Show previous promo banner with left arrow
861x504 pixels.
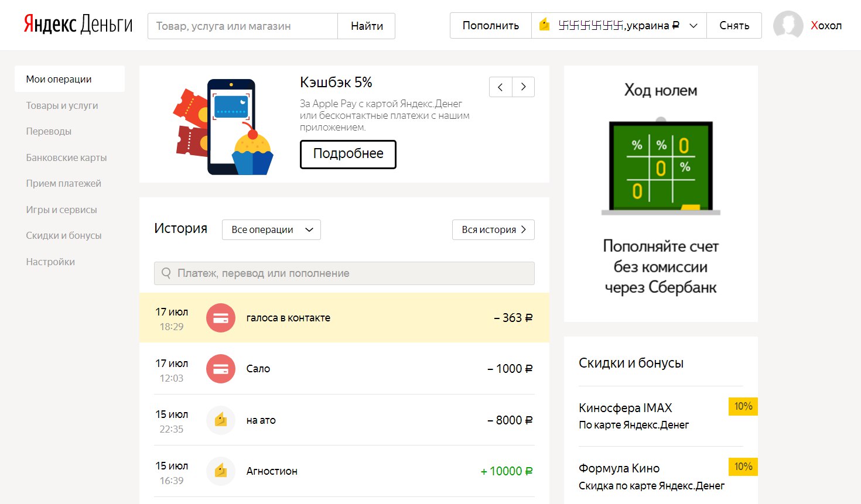500,87
